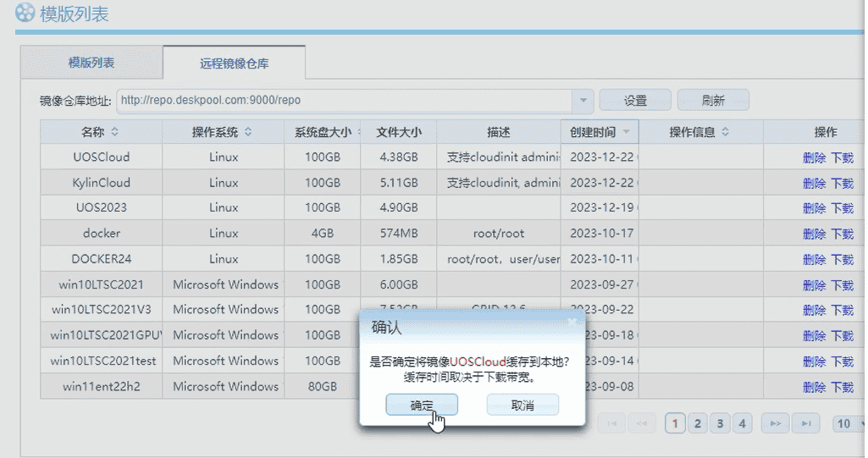Cancel the dialog with 取消
The image size is (868, 458).
pos(522,405)
